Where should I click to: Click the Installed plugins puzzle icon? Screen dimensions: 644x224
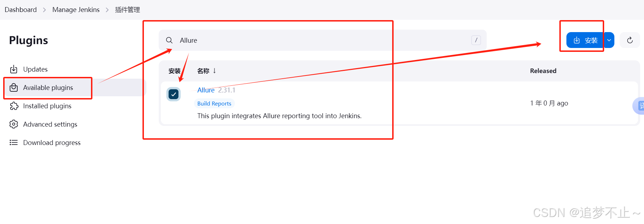coord(14,106)
